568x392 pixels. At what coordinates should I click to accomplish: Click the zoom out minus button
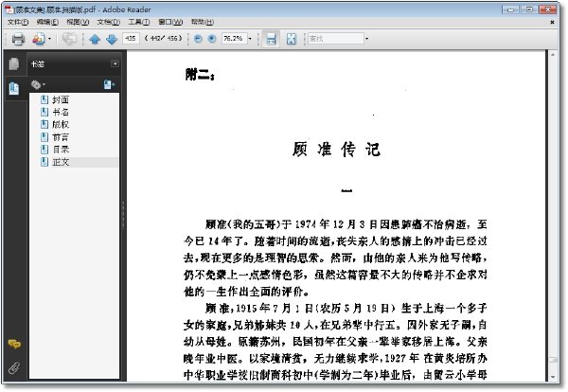[x=198, y=39]
